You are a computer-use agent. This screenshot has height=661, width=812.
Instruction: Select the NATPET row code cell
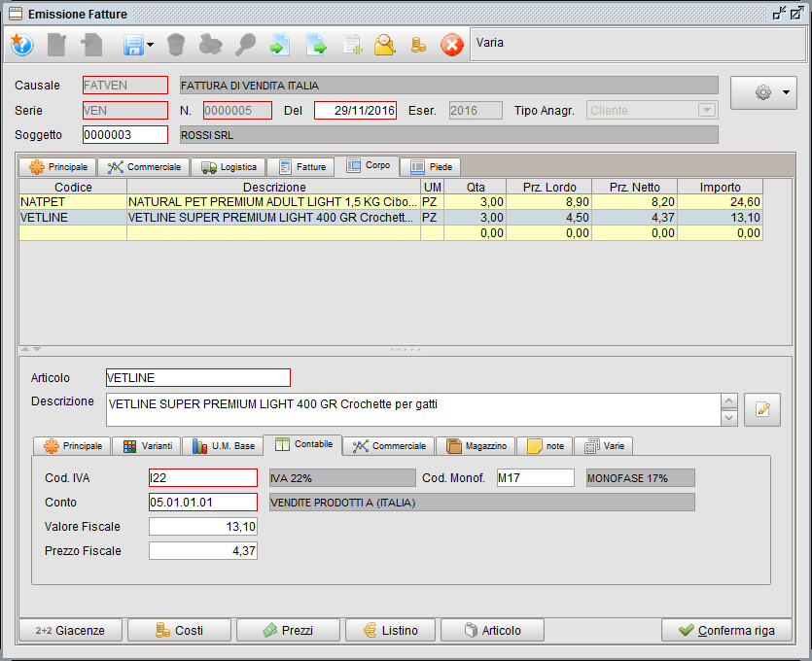pos(73,202)
